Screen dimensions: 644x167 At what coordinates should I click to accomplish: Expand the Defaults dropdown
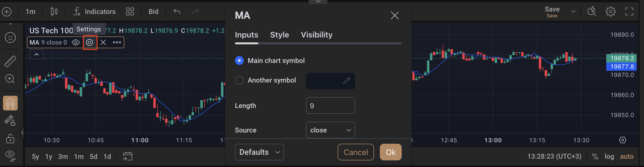259,152
